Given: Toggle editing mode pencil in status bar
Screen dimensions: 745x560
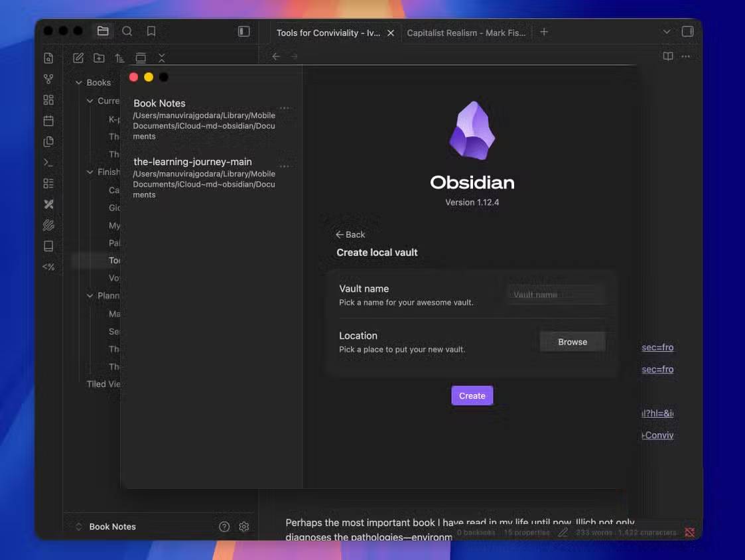Looking at the screenshot, I should (563, 532).
